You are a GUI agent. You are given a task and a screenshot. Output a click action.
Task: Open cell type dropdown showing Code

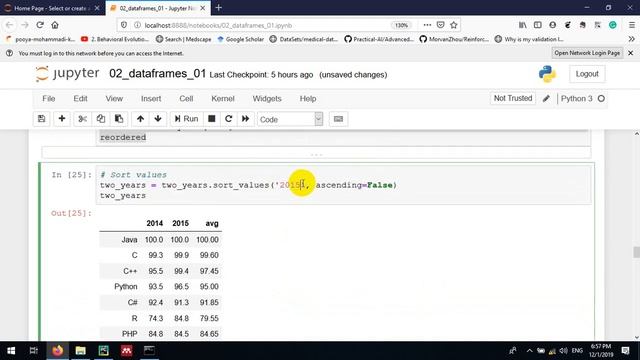(x=290, y=119)
